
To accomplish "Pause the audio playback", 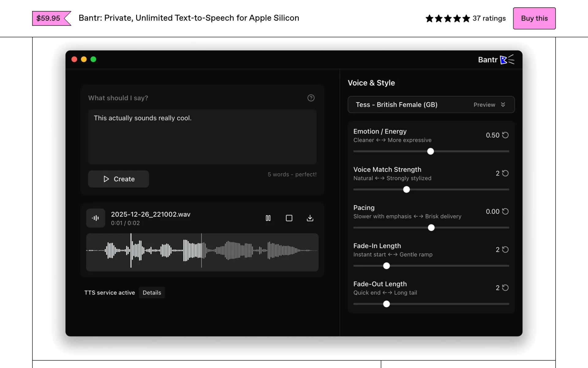I will (x=268, y=218).
